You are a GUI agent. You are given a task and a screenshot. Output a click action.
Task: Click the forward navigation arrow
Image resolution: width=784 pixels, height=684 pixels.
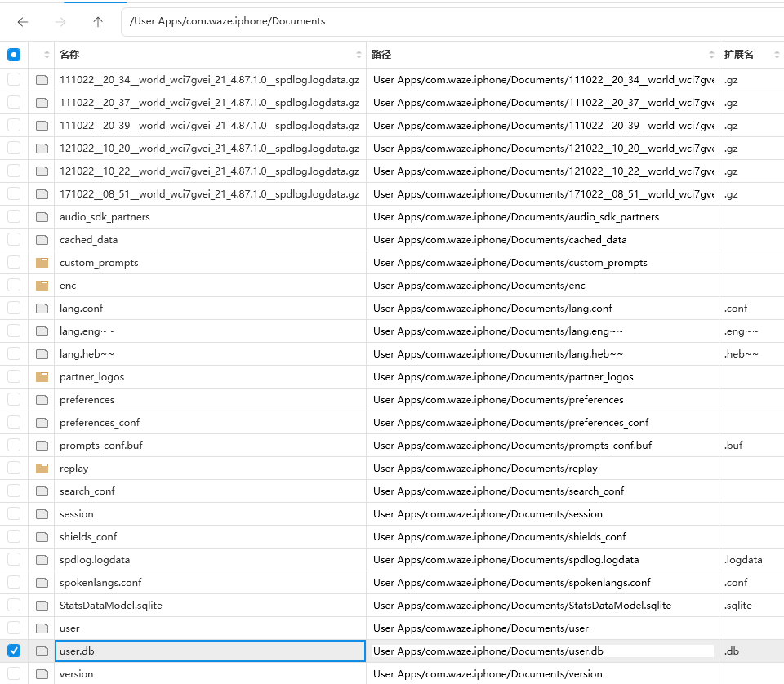[60, 22]
